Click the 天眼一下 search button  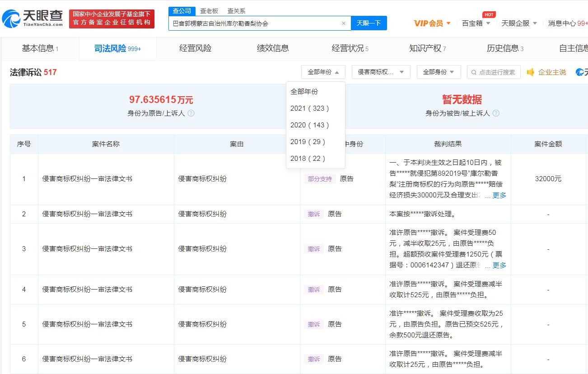click(369, 23)
